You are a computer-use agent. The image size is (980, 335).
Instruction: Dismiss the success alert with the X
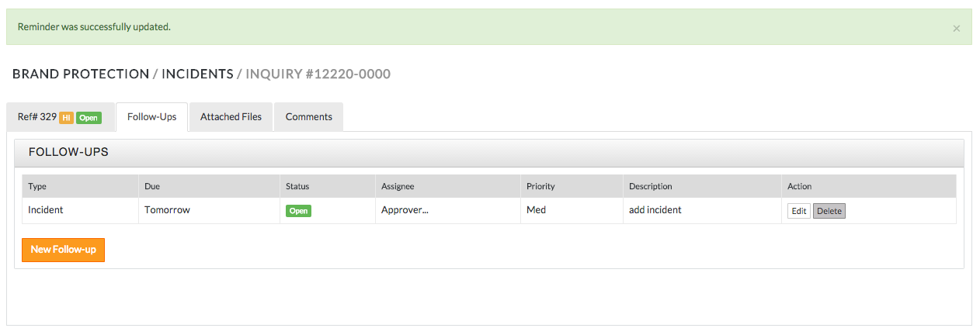coord(956,29)
